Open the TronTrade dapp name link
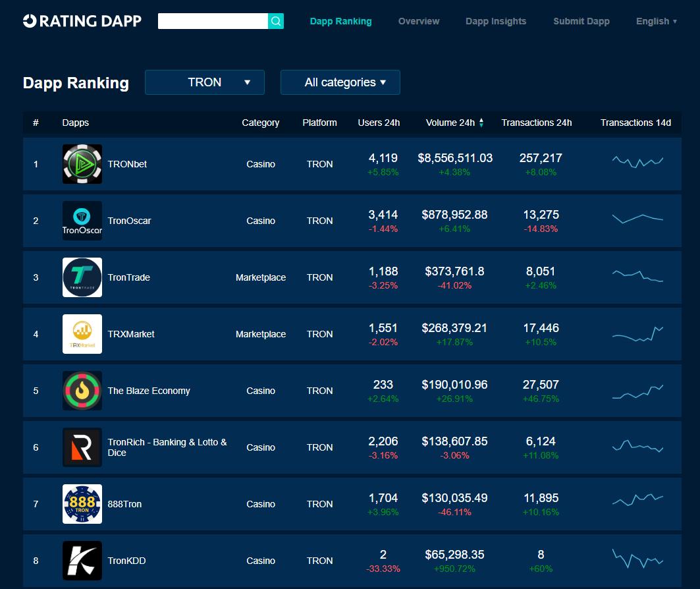Viewport: 700px width, 589px height. 128,277
